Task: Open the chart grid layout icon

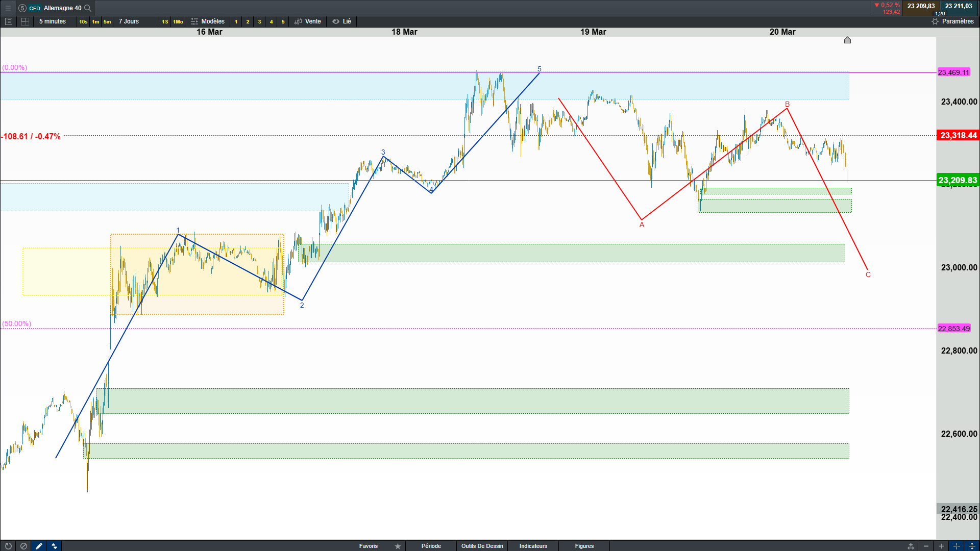Action: (25, 21)
